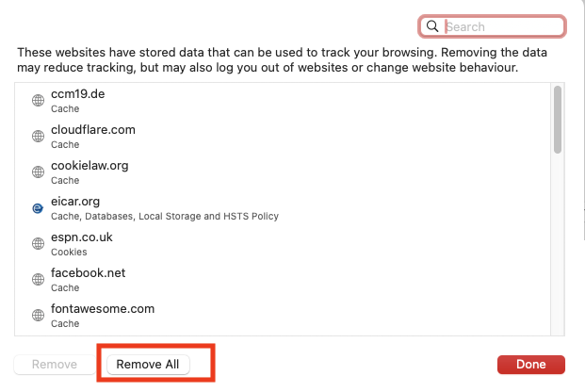585x392 pixels.
Task: Click the vertical scrollbar of website list
Action: (x=558, y=209)
